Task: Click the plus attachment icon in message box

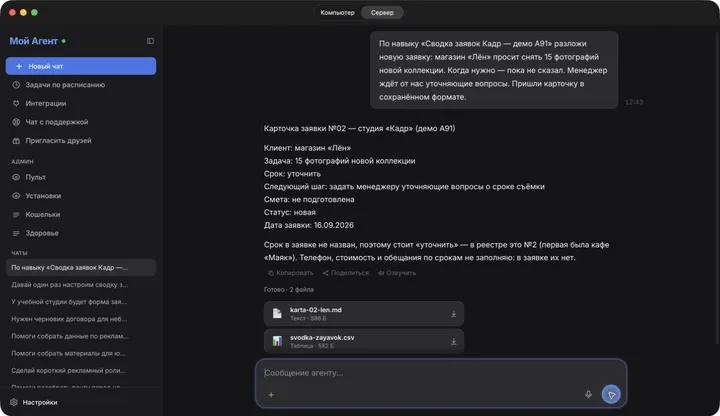Action: [271, 394]
